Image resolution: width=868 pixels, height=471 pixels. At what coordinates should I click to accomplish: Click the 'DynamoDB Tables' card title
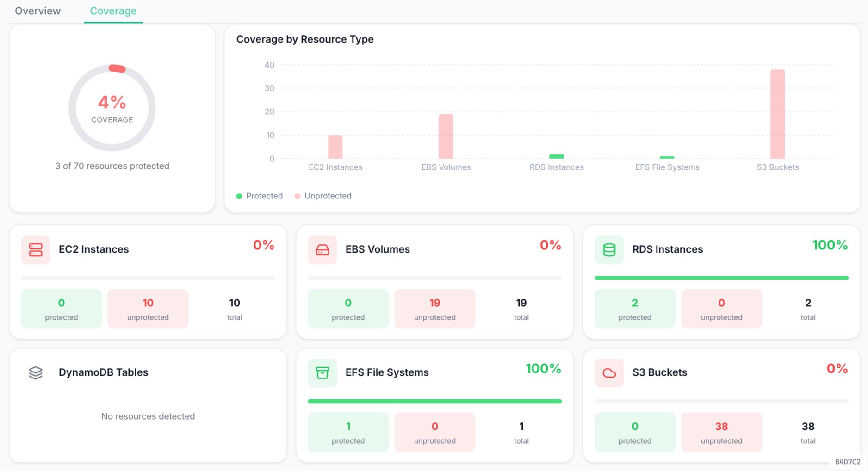tap(104, 372)
